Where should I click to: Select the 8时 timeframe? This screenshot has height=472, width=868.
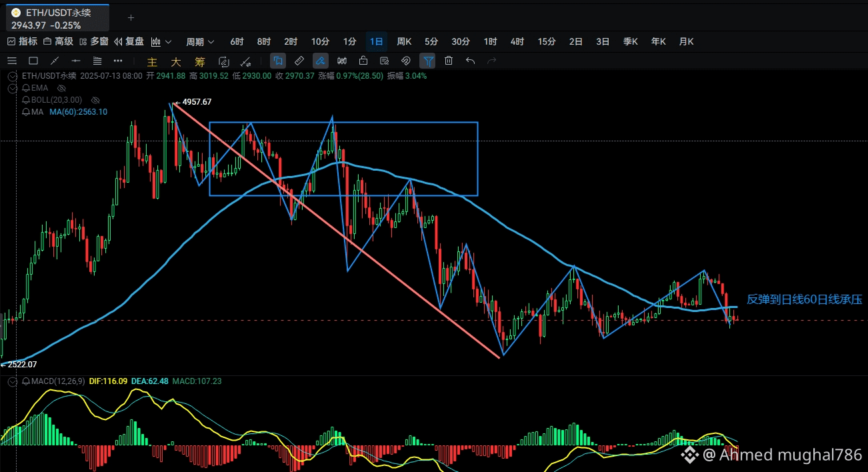tap(264, 41)
